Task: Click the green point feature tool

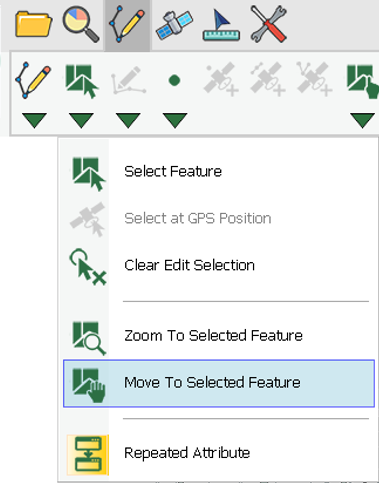Action: click(174, 80)
